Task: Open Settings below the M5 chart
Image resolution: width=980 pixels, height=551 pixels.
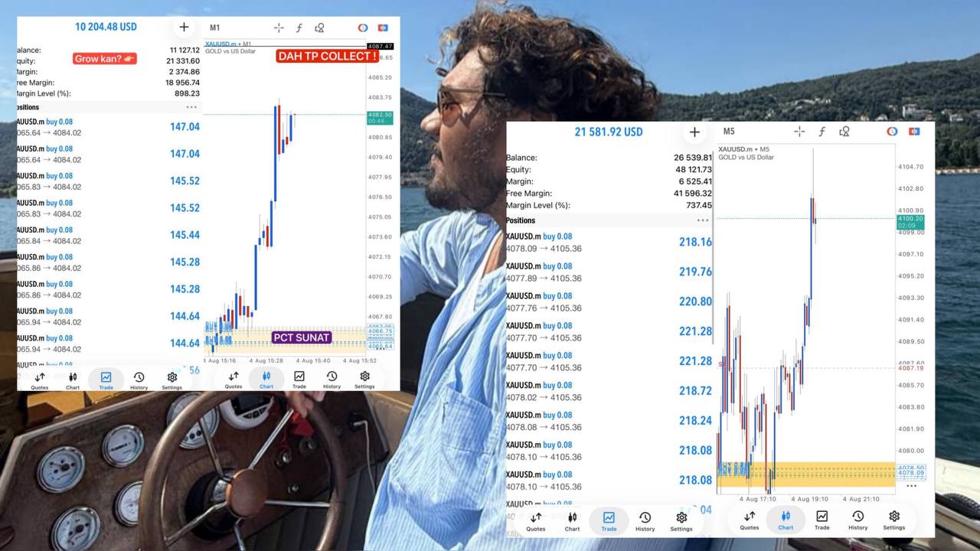Action: 894,520
